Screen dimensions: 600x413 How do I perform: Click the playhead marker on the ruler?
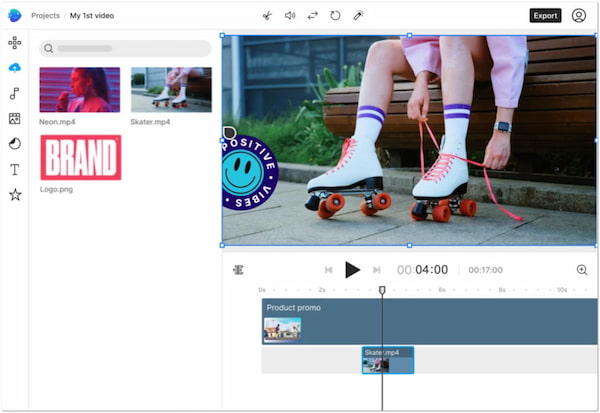[x=382, y=290]
